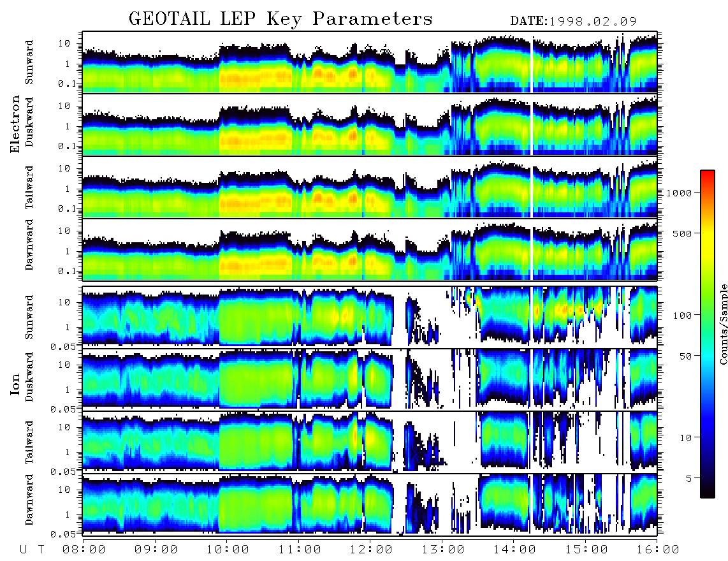The width and height of the screenshot is (728, 561).
Task: Click the color scale label 5
Action: tap(688, 478)
